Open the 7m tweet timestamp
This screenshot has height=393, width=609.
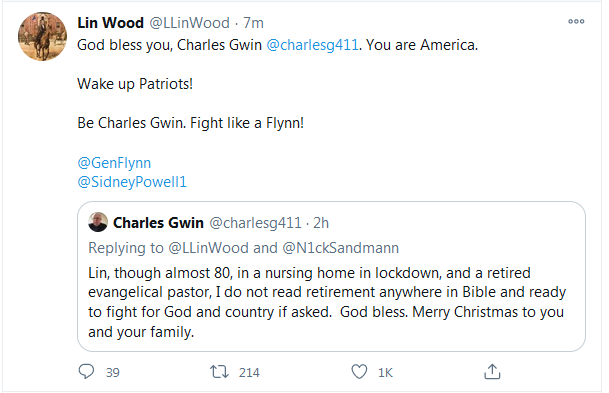point(253,23)
